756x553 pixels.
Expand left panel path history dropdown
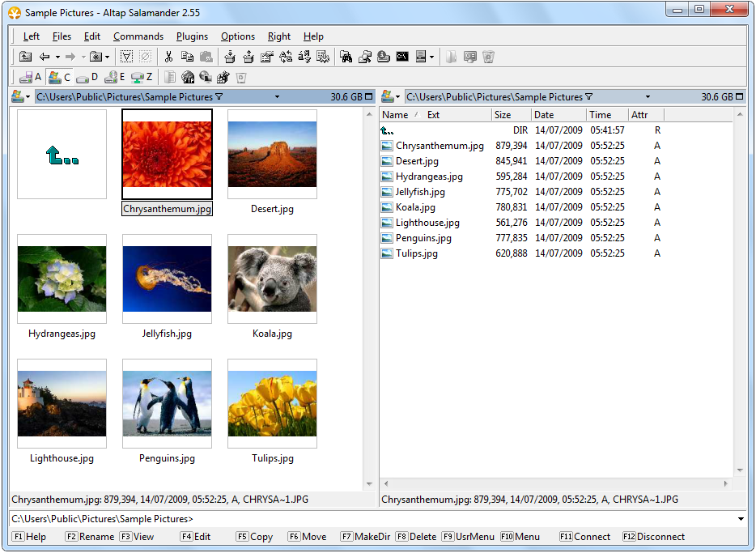[x=278, y=97]
